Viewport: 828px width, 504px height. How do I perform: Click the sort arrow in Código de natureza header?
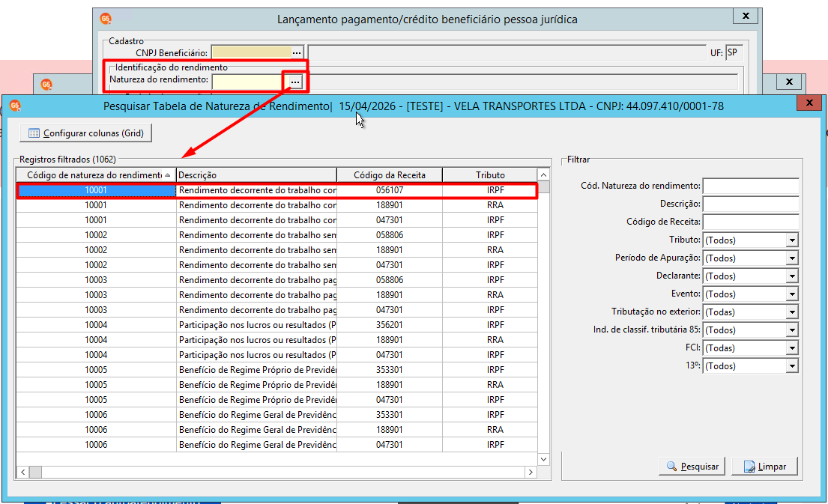(x=167, y=174)
